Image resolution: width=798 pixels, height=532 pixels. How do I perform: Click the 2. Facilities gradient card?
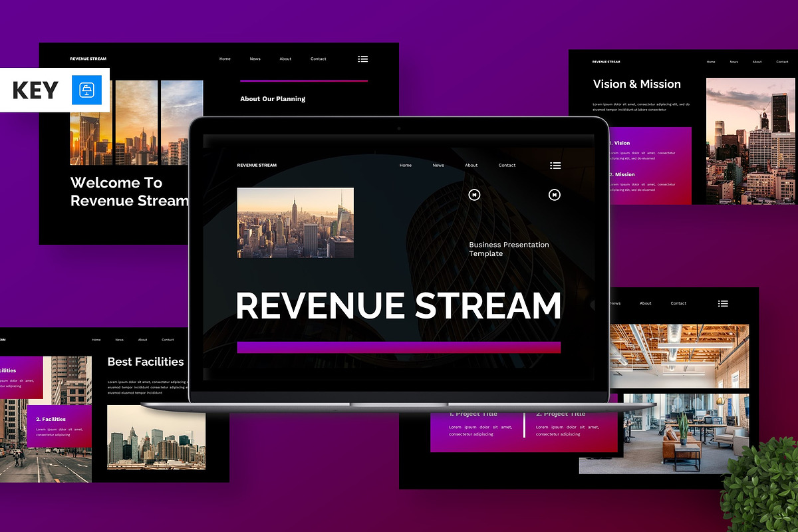point(59,425)
